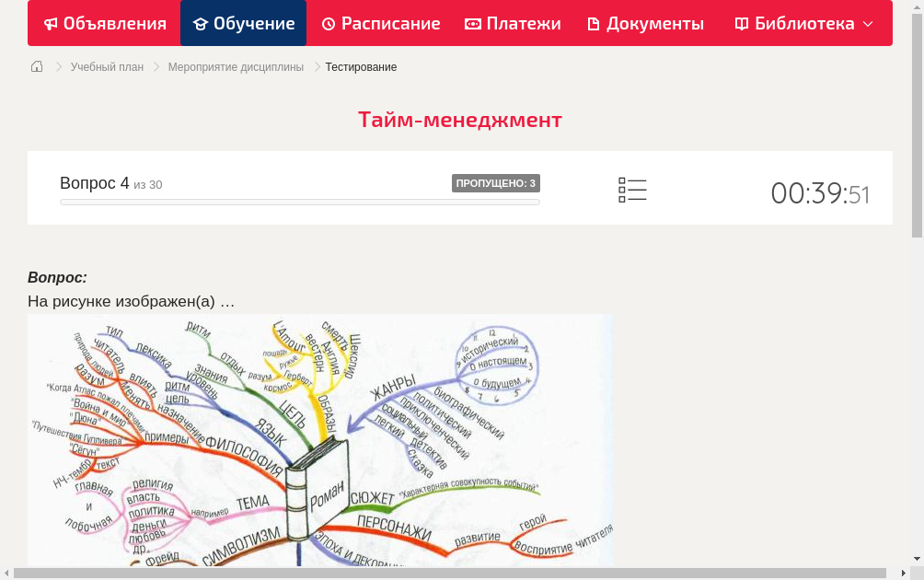The width and height of the screenshot is (924, 580).
Task: Expand the breadcrumb chevron after Учебный план
Action: coord(155,66)
